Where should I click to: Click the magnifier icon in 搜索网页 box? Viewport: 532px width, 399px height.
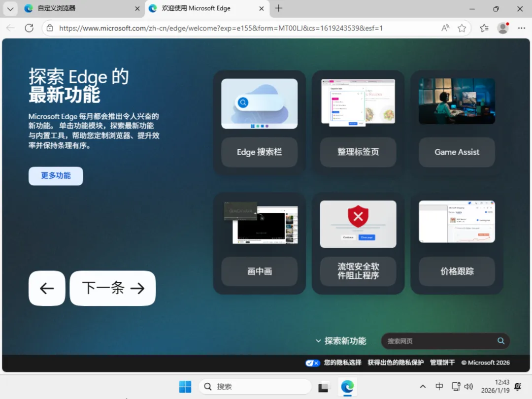tap(501, 341)
